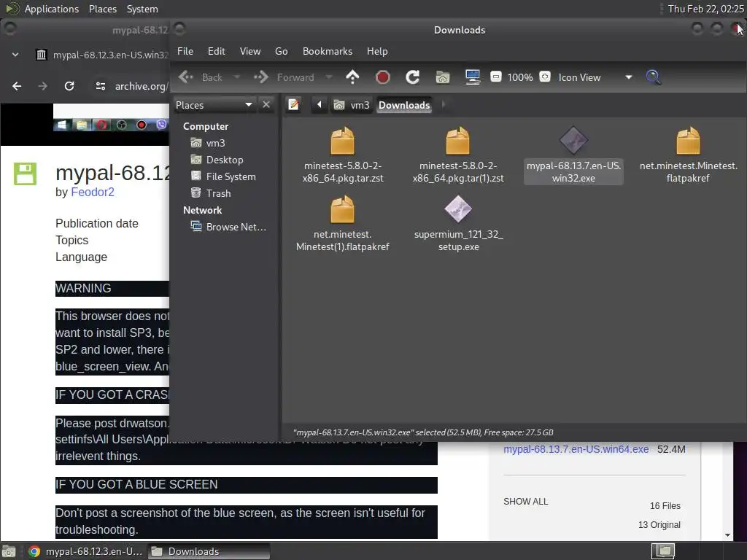Select net.minetest.Minetest(1).flatpakref file
747x560 pixels.
tap(343, 223)
